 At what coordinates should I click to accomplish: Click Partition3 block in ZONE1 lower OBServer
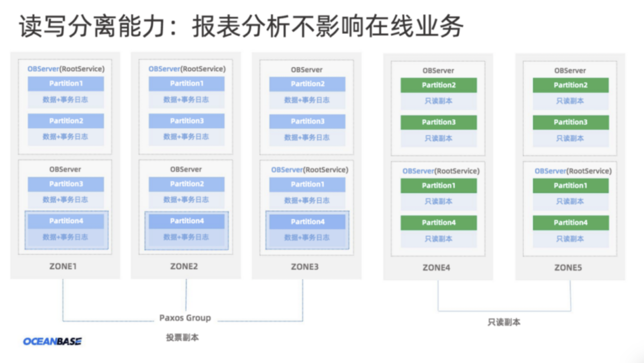coord(66,184)
